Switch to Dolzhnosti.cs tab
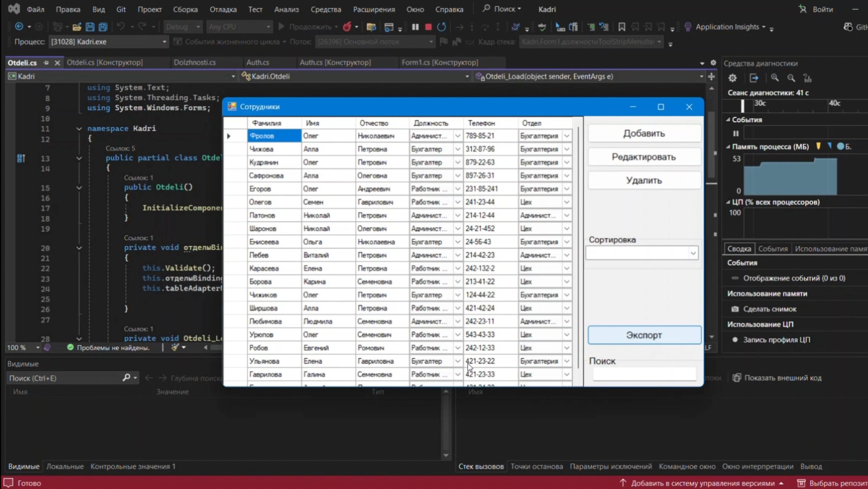 click(194, 62)
